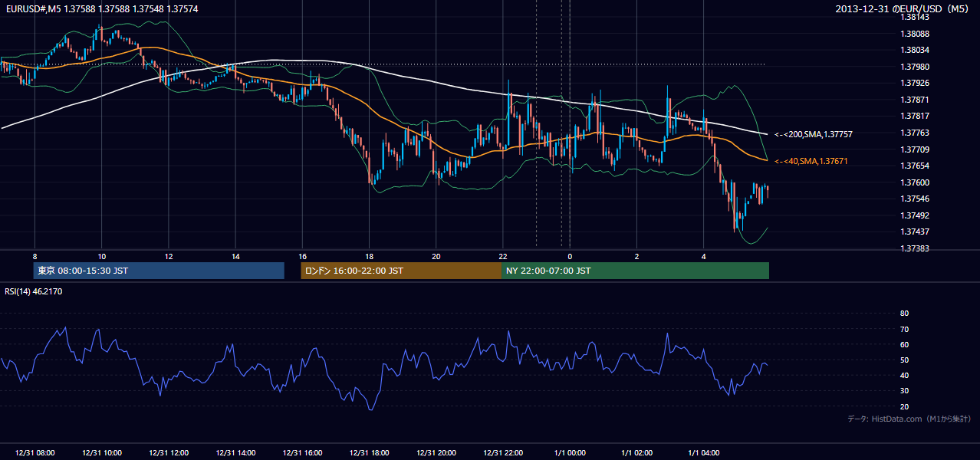Click the hour 0 tick on price chart
980x460 pixels.
(570, 256)
